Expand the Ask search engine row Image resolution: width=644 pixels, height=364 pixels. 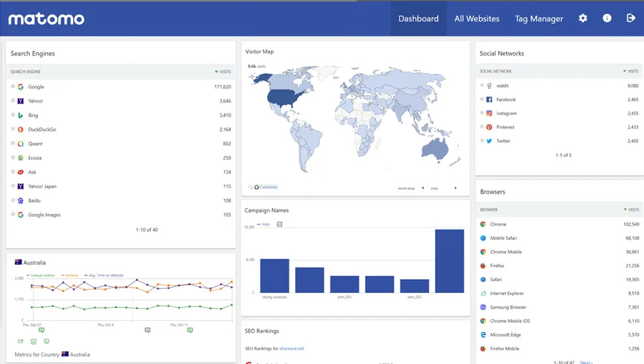[x=12, y=172]
